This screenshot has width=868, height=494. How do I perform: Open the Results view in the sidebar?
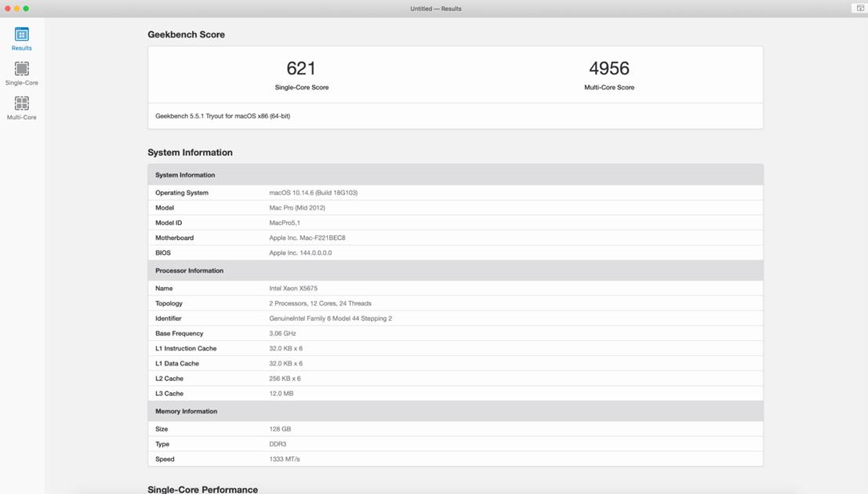22,38
